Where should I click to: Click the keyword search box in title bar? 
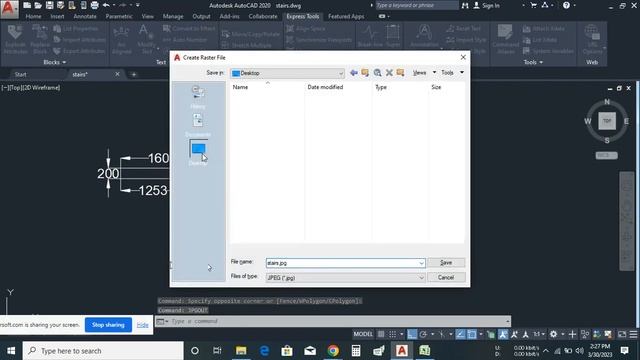(x=416, y=5)
